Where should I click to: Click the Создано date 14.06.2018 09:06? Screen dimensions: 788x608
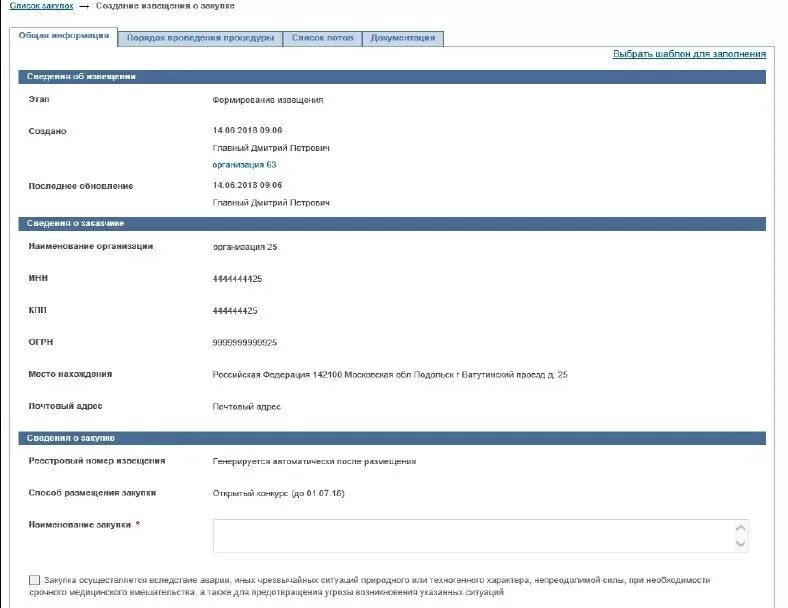247,130
